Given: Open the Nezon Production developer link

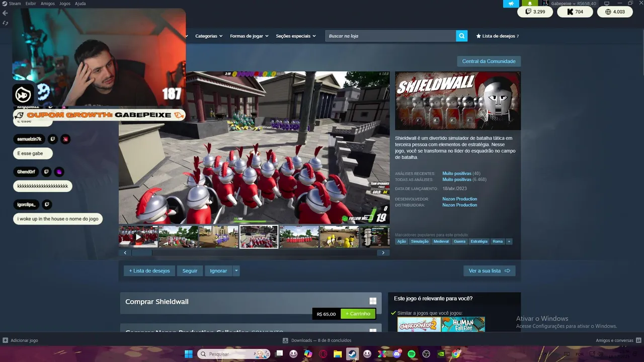Looking at the screenshot, I should (x=459, y=199).
